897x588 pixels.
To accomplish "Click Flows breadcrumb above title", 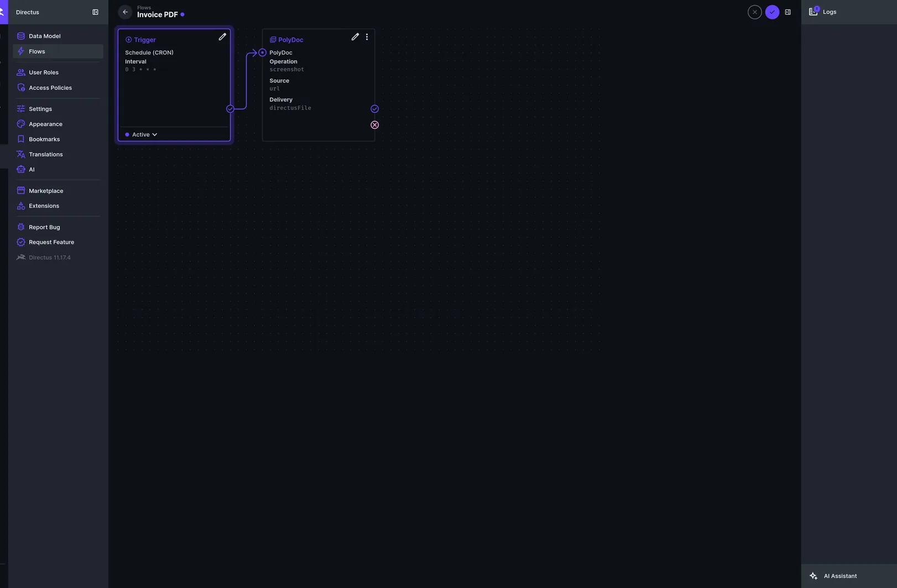I will (144, 8).
